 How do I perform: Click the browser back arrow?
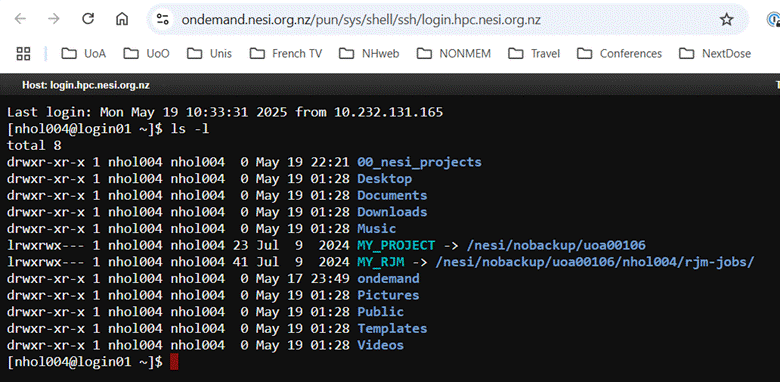[20, 19]
